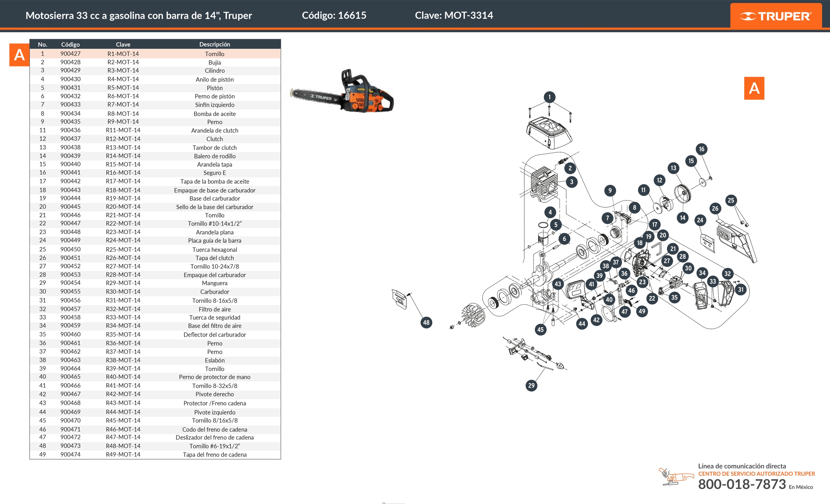The width and height of the screenshot is (830, 504).
Task: Click callout 7 in the diagram
Action: click(x=607, y=218)
